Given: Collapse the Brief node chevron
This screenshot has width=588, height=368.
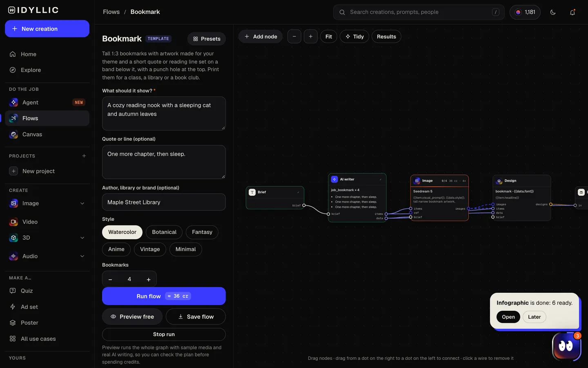Looking at the screenshot, I should point(298,192).
